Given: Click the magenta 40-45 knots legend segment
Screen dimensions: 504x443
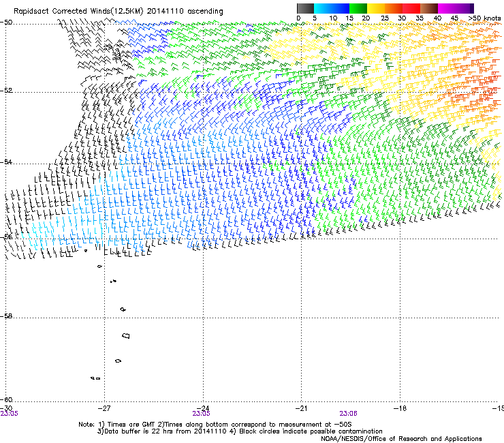Looking at the screenshot, I should pyautogui.click(x=447, y=8).
